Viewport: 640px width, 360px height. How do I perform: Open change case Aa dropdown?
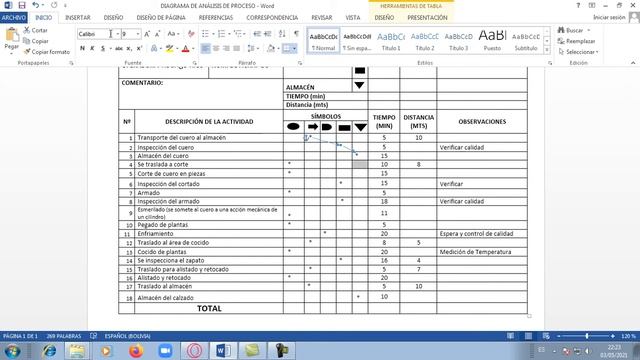173,34
